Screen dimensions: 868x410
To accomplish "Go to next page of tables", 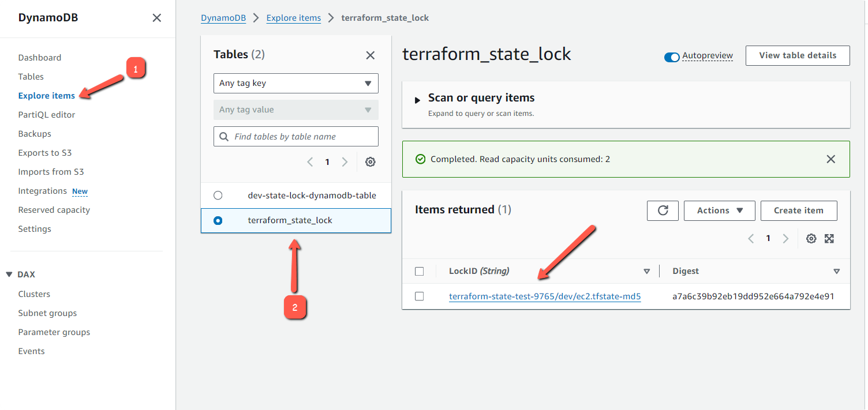I will (x=345, y=162).
